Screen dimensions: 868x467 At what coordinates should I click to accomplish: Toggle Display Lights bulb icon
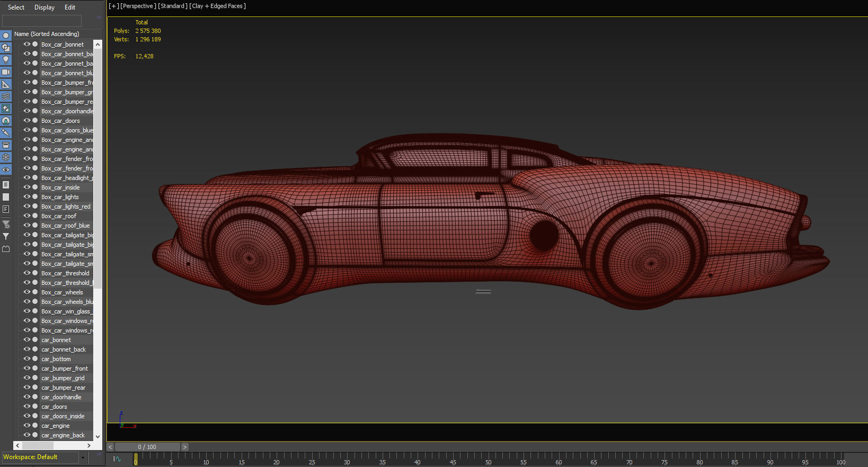[6, 60]
